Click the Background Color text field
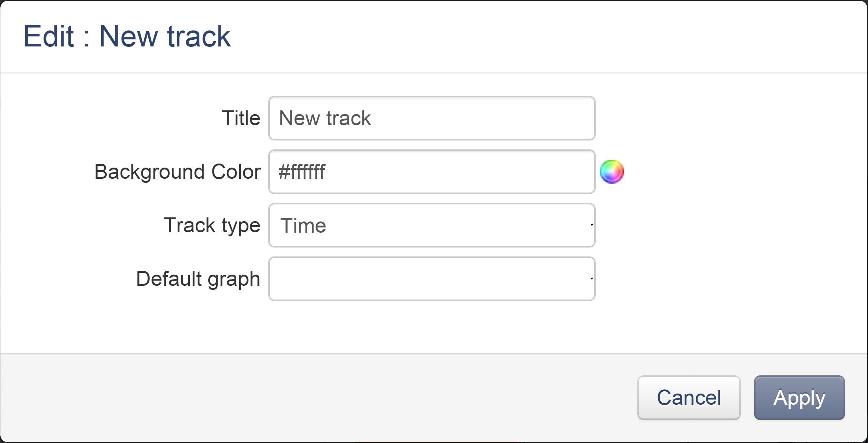The width and height of the screenshot is (868, 443). click(432, 171)
